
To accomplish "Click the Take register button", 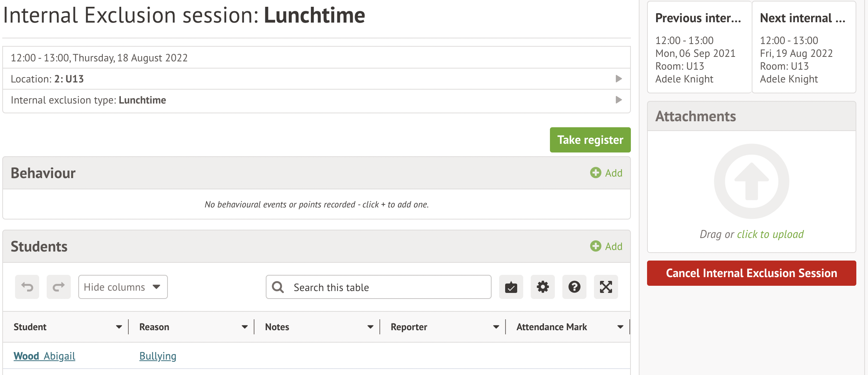I will tap(590, 140).
